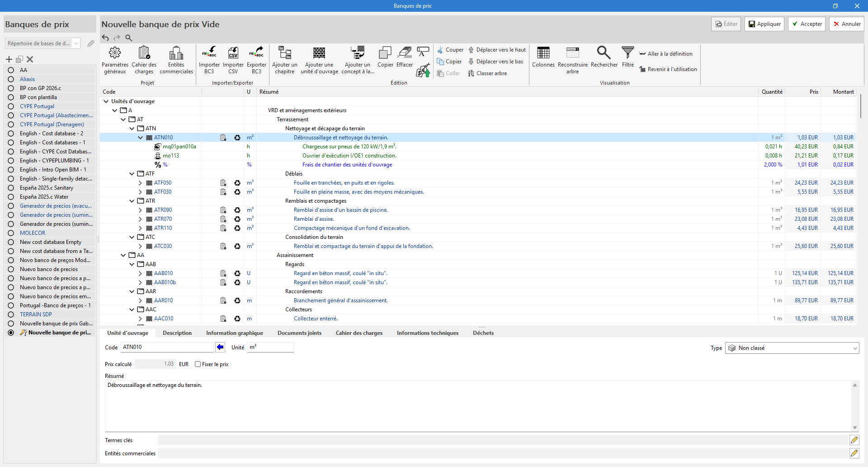Click Importer BC3 icon

point(209,53)
